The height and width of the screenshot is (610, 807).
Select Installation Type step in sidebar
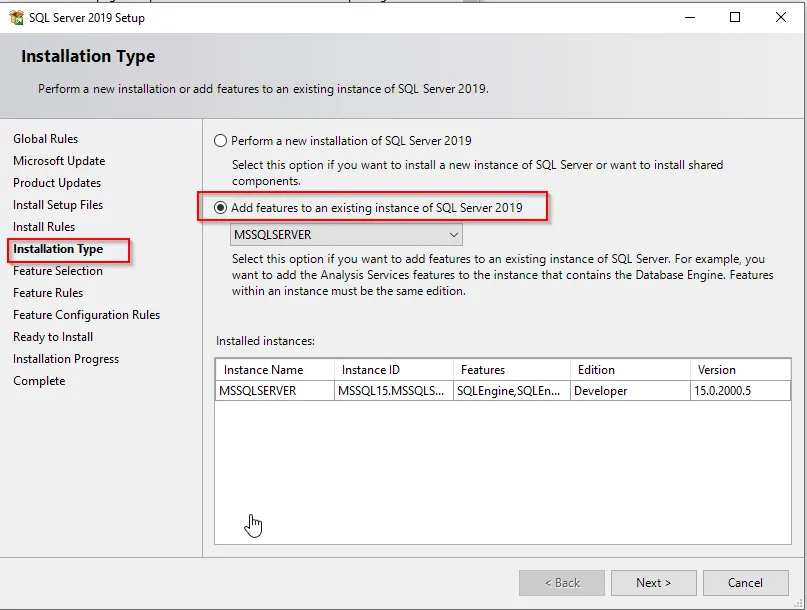[x=58, y=249]
